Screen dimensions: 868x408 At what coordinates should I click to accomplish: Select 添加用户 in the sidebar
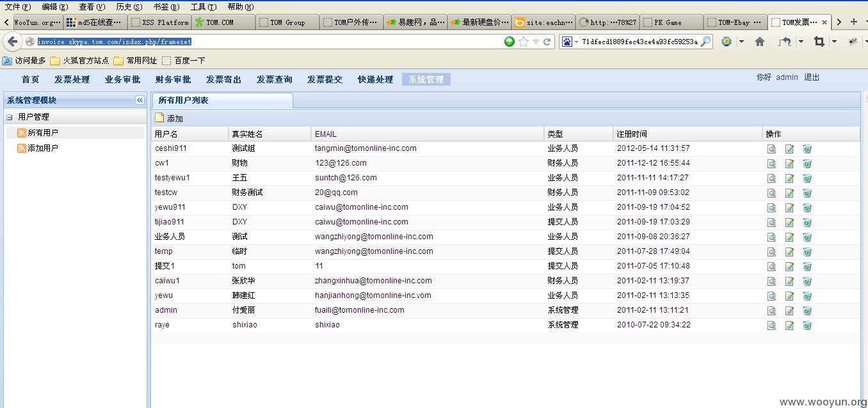(x=43, y=148)
